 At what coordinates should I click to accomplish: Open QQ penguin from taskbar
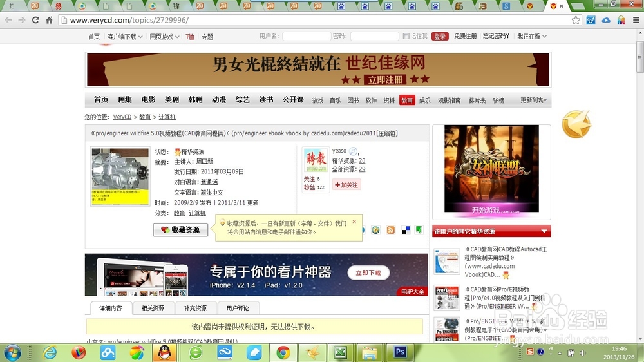pos(165,353)
